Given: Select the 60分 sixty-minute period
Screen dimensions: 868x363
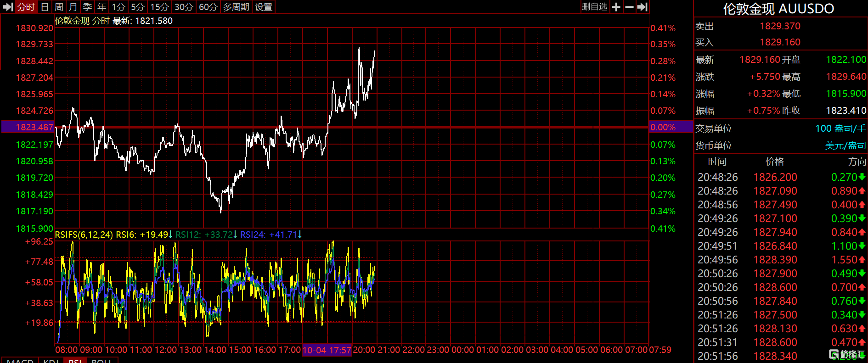Looking at the screenshot, I should 208,7.
